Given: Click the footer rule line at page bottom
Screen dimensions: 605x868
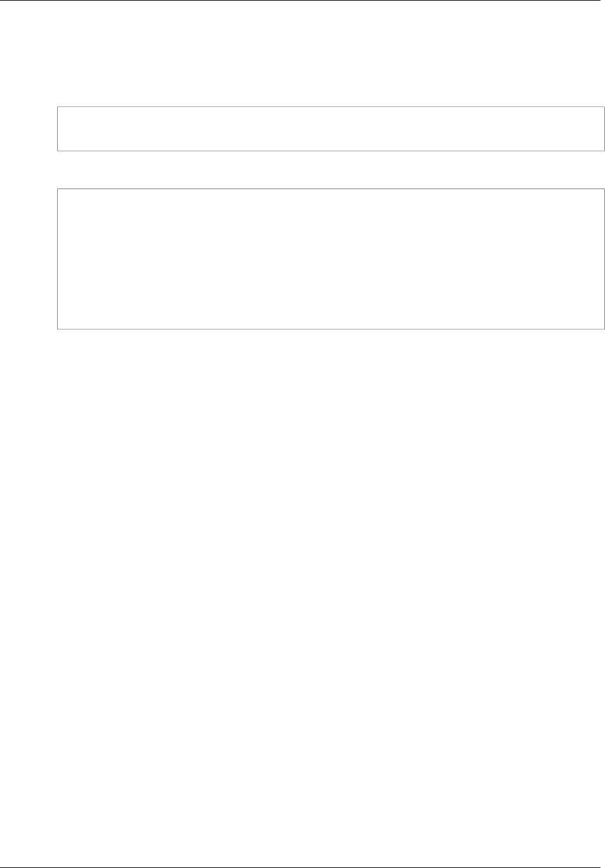Looking at the screenshot, I should pyautogui.click(x=302, y=867).
